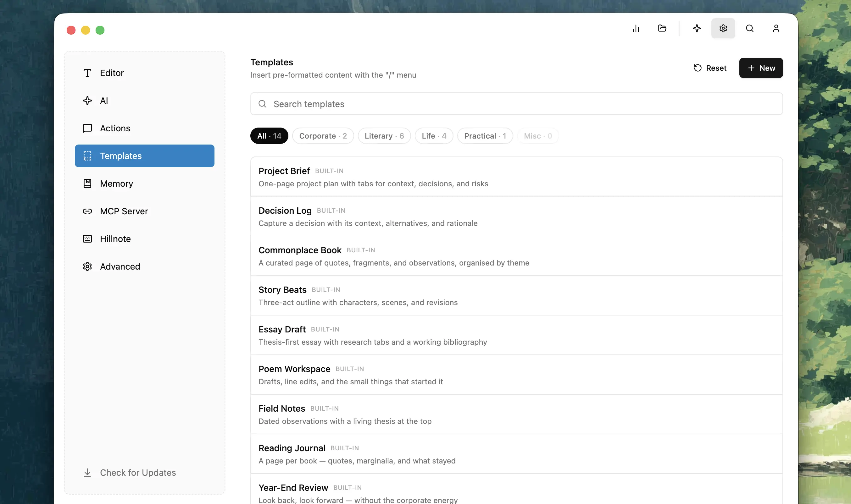Open the folder icon in top toolbar
The image size is (851, 504).
click(x=662, y=29)
